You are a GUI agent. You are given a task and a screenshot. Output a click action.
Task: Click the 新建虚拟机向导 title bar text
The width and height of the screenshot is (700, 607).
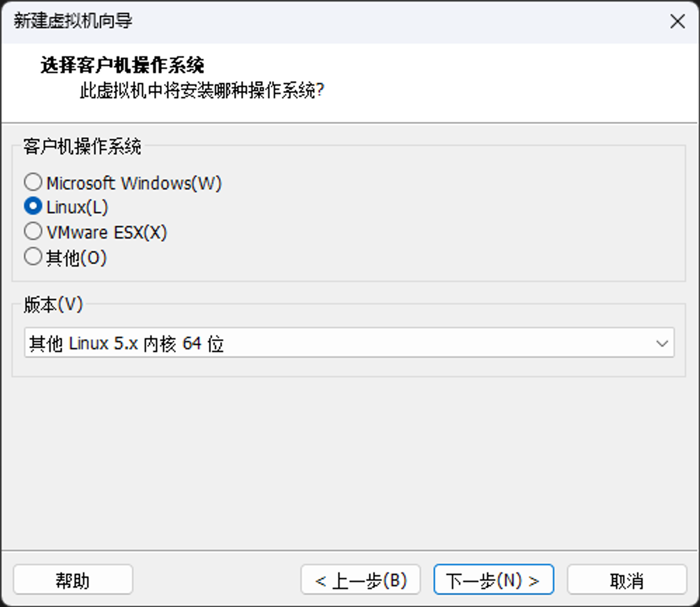click(73, 21)
